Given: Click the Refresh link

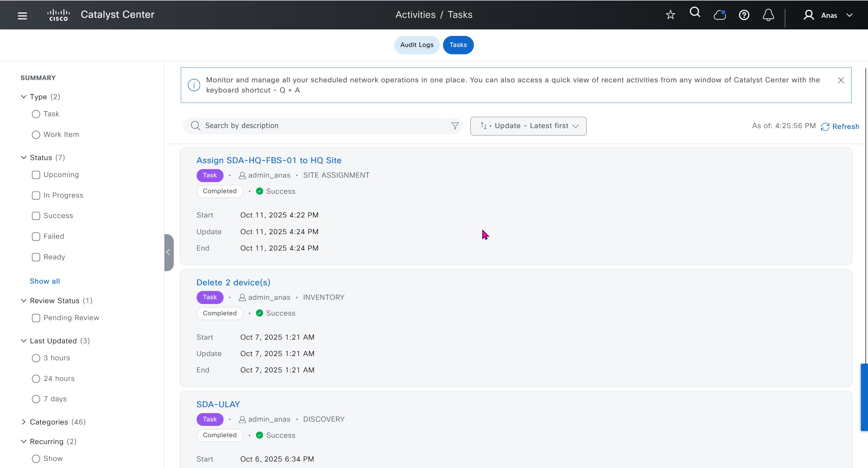Looking at the screenshot, I should coord(840,126).
